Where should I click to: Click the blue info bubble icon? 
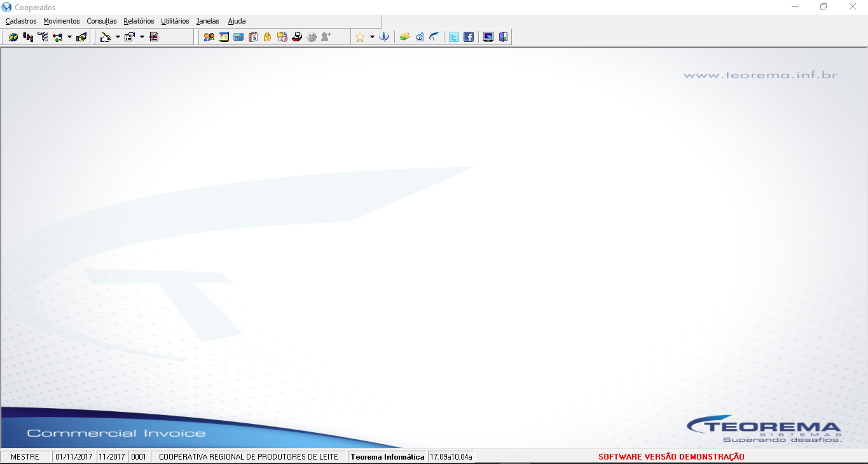[384, 37]
